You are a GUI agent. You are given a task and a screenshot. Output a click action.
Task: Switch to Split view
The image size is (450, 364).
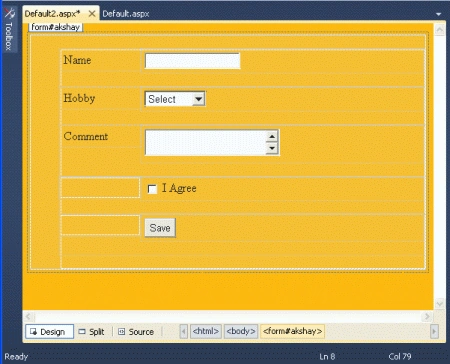point(91,332)
